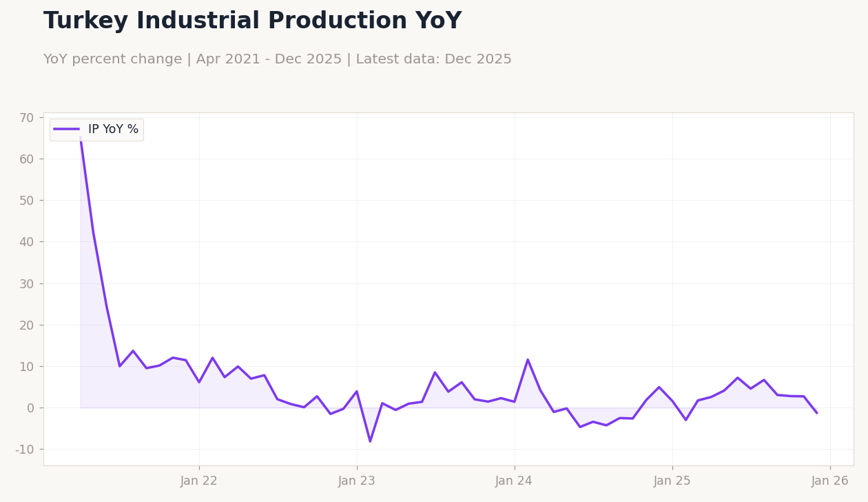Click the y-axis label 20

click(26, 325)
